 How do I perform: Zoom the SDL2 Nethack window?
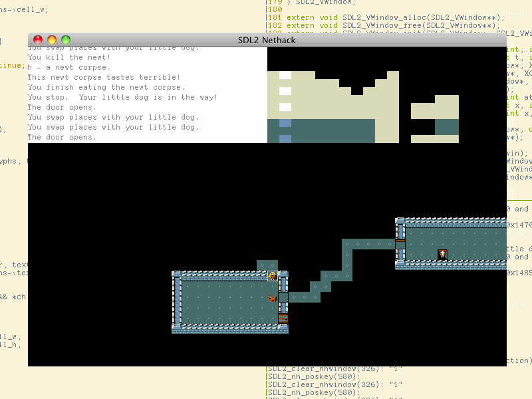tap(66, 40)
